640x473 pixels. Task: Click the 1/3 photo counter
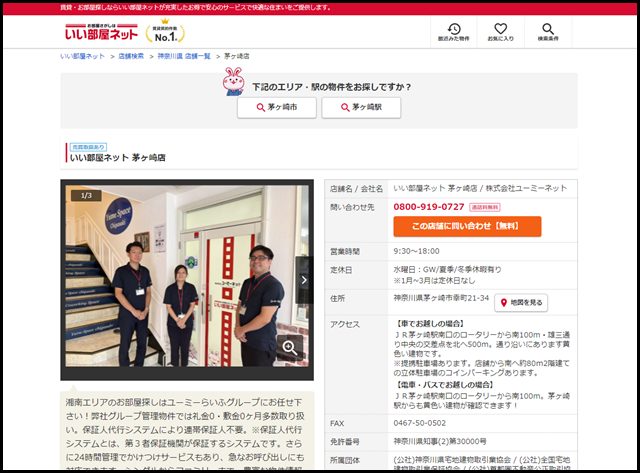pyautogui.click(x=86, y=195)
